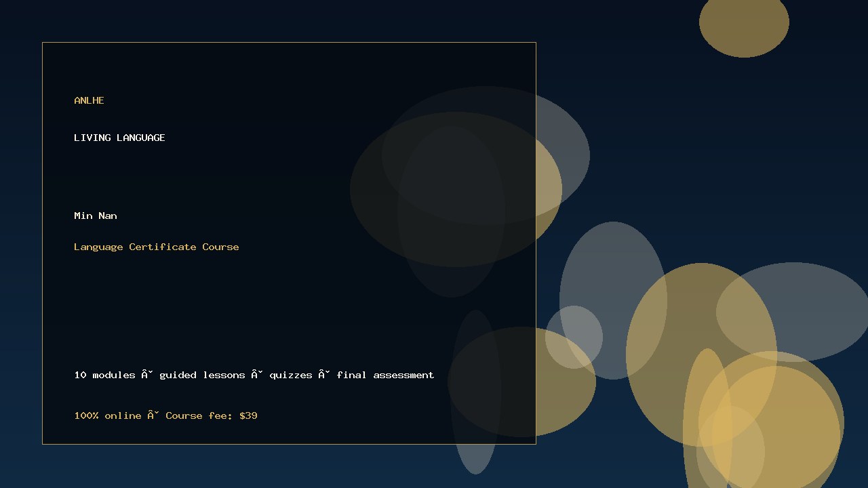Click the ANLHE brand name
868x488 pixels.
89,100
